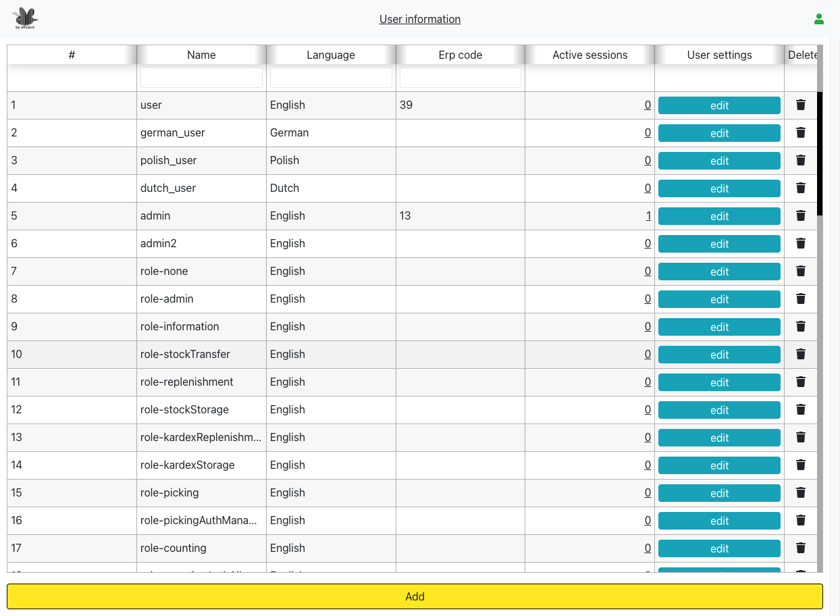The image size is (840, 616).
Task: Remove role-none using its trash icon
Action: coord(801,271)
